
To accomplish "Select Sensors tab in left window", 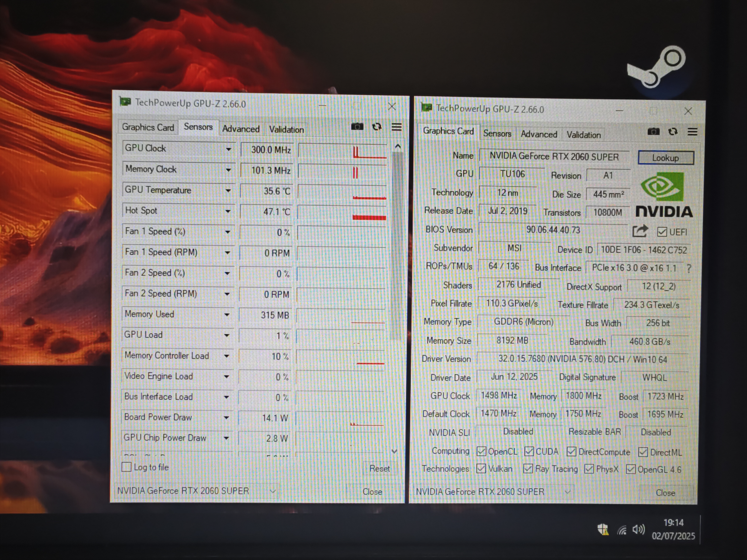I will pyautogui.click(x=198, y=127).
